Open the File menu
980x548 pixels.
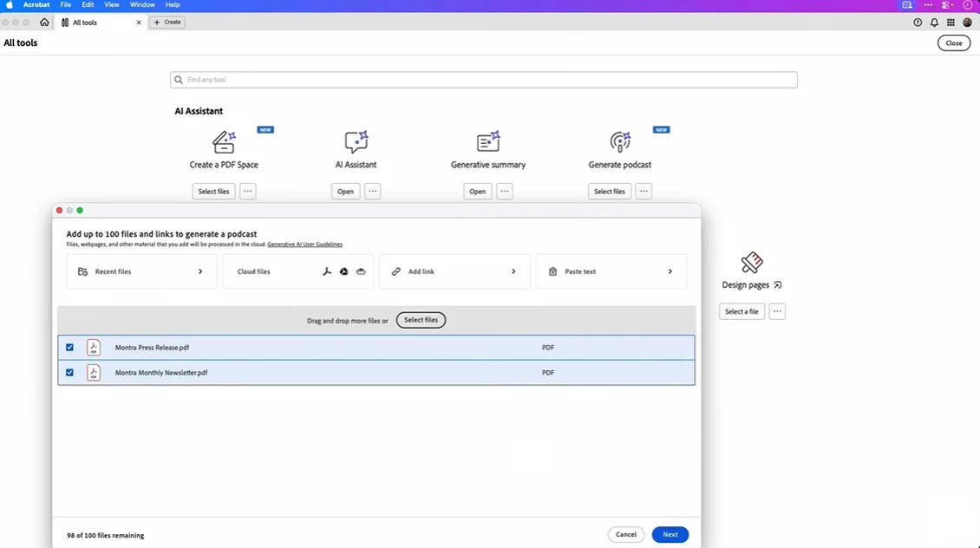point(66,5)
